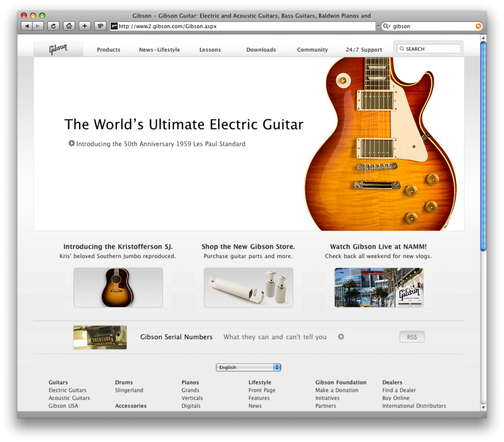
Task: Focus the browser address bar URL
Action: pos(243,27)
